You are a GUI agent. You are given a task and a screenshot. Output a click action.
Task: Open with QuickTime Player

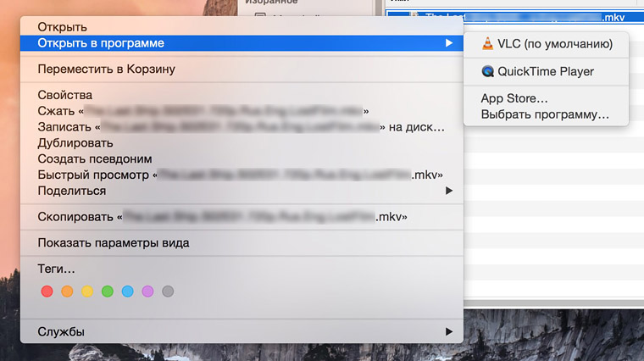point(546,71)
